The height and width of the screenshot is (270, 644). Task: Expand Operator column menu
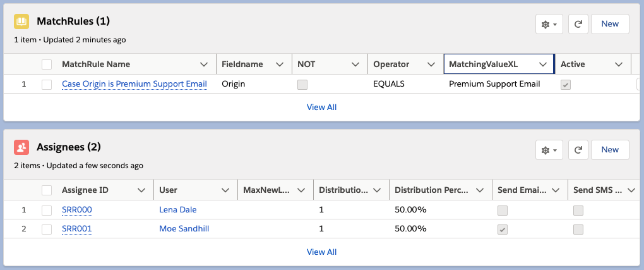point(431,64)
